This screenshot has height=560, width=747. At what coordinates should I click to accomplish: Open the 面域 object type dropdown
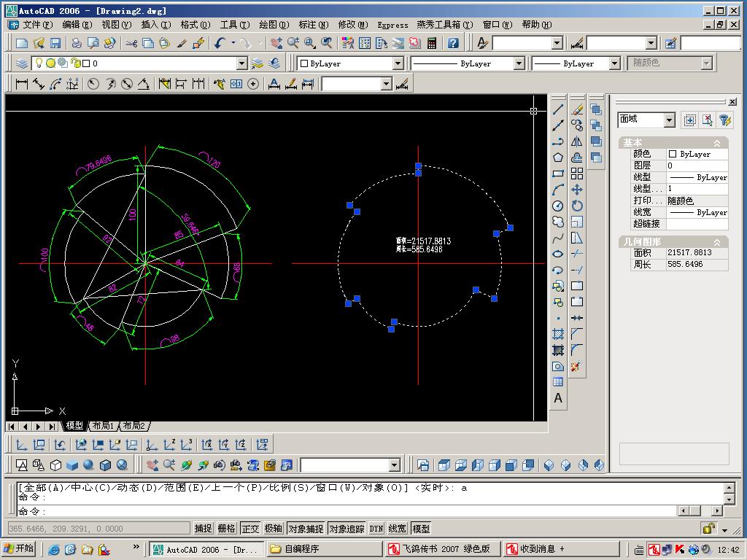670,120
